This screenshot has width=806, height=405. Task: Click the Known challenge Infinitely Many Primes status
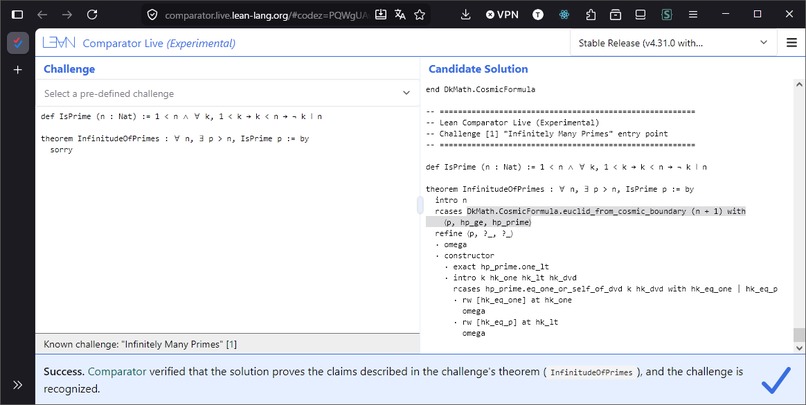[140, 344]
